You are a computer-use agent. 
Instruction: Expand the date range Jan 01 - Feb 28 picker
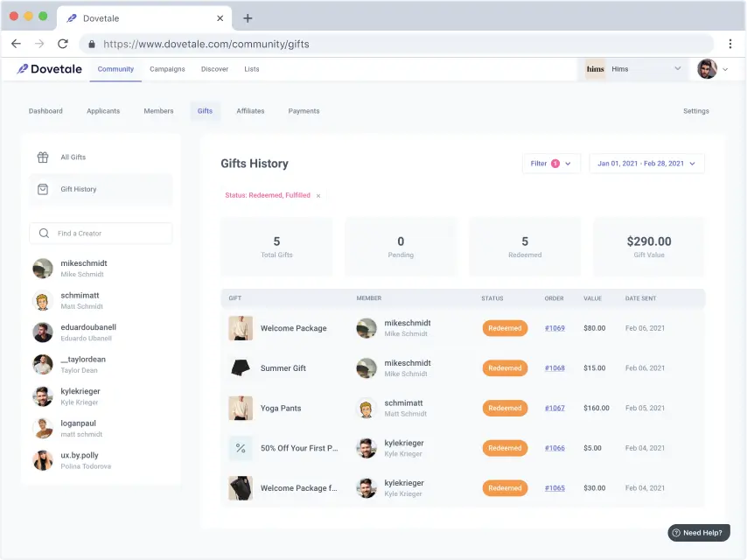pyautogui.click(x=646, y=164)
